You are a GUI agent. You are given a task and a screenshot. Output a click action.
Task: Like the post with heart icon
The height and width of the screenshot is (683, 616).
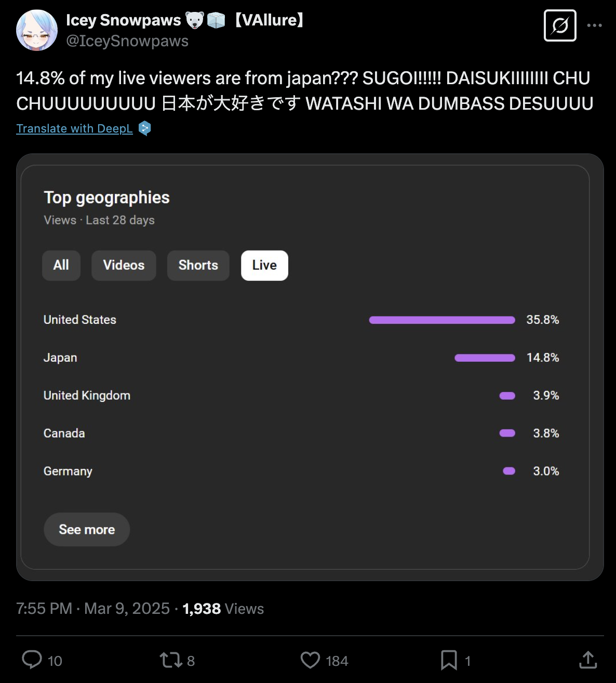[x=311, y=660]
